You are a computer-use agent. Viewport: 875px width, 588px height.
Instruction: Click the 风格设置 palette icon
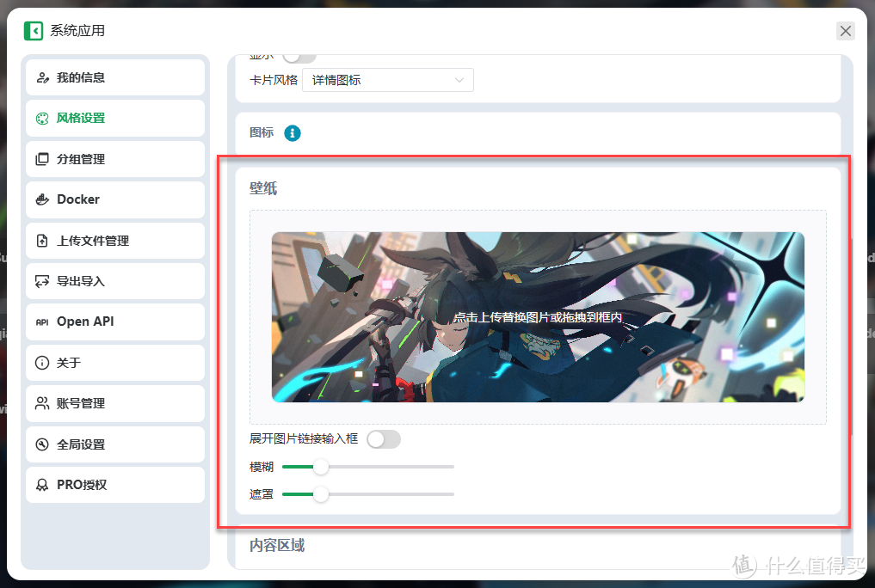42,118
